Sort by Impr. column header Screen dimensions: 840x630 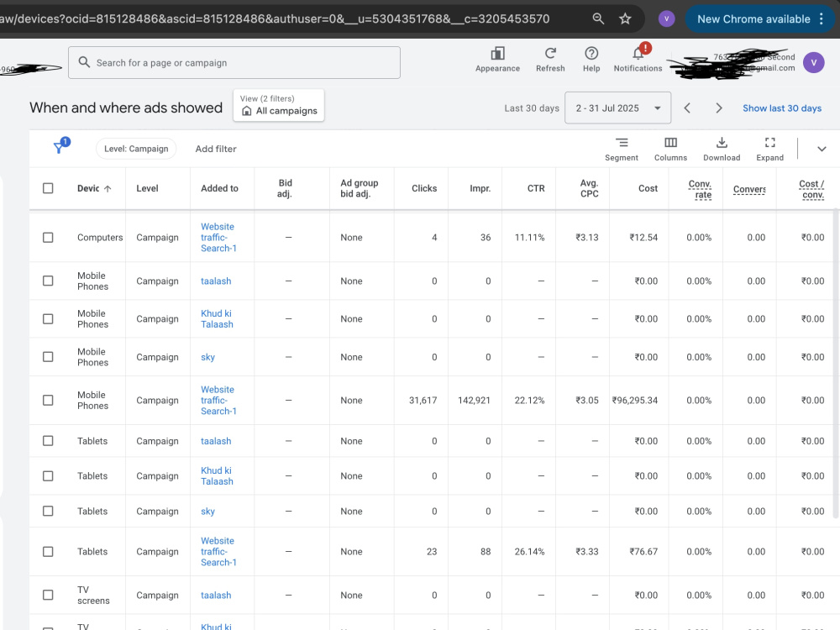click(480, 188)
